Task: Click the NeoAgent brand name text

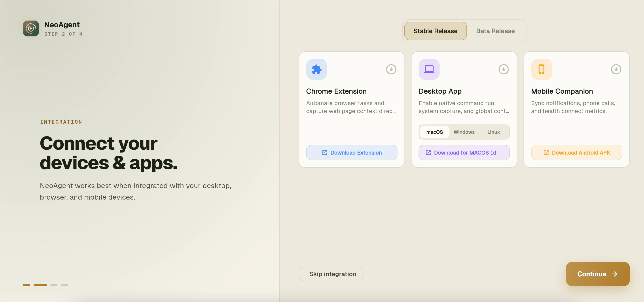Action: (62, 25)
